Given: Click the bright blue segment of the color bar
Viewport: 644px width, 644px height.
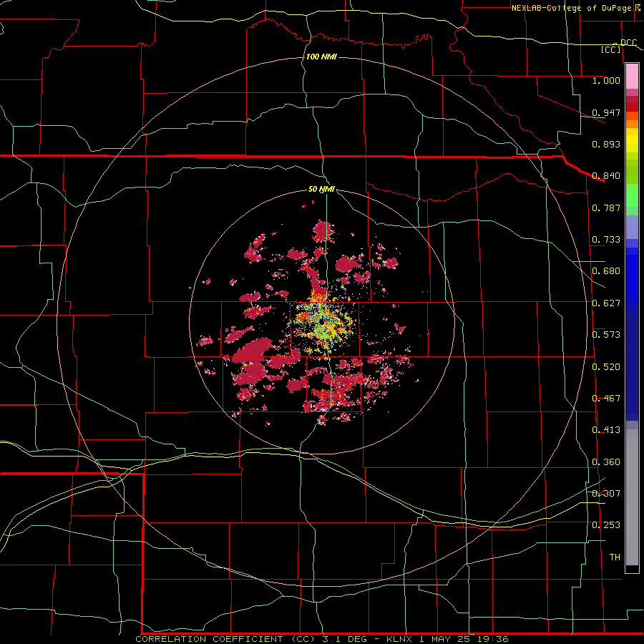Looking at the screenshot, I should coord(632,279).
